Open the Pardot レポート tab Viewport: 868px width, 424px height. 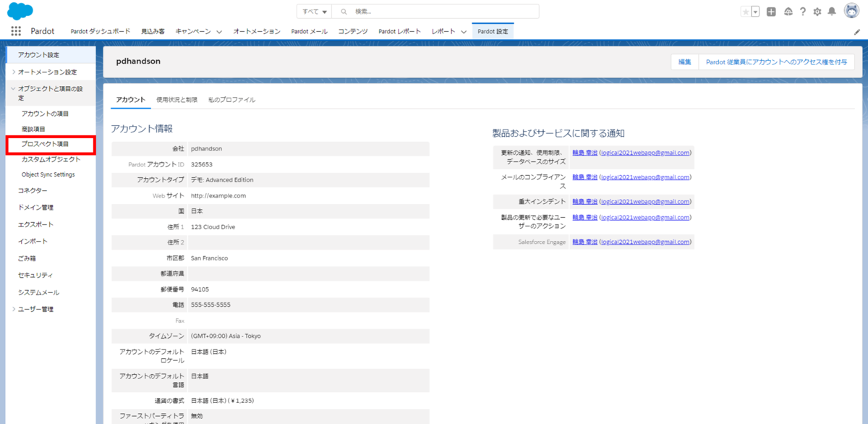[400, 31]
